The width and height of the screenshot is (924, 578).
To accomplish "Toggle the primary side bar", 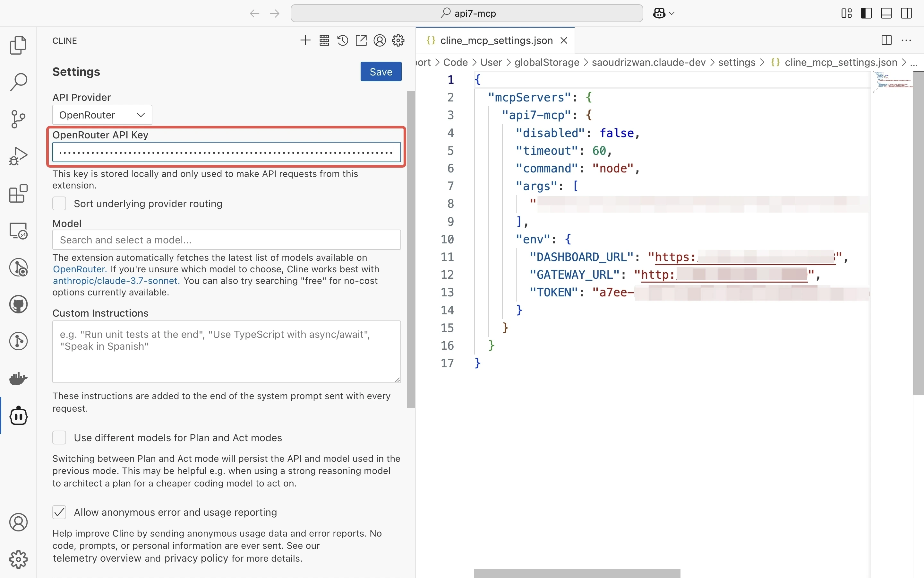I will (x=866, y=13).
